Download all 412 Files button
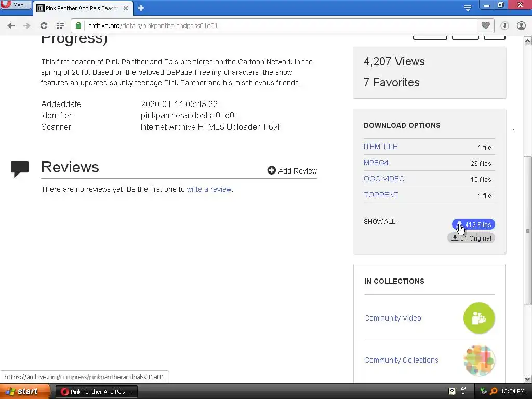The height and width of the screenshot is (399, 532). pos(473,224)
